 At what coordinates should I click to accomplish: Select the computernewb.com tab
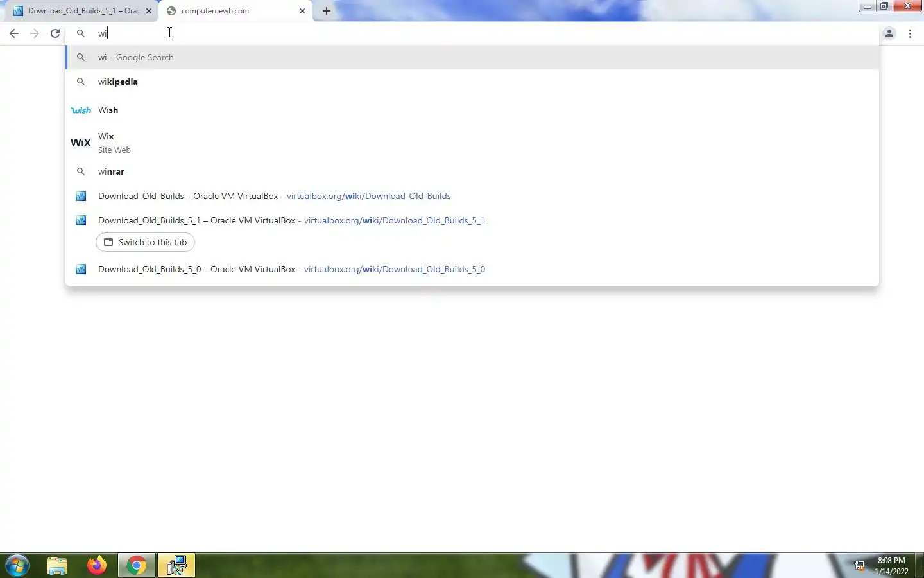235,11
